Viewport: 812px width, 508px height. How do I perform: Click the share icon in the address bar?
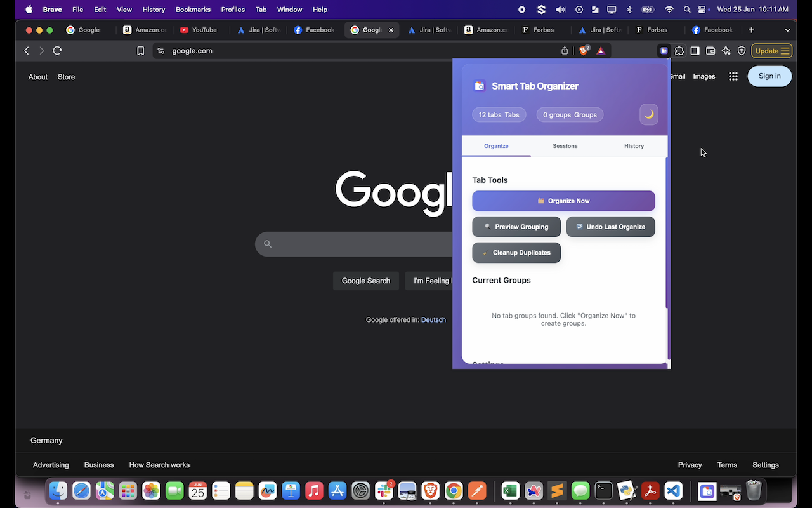pos(565,51)
